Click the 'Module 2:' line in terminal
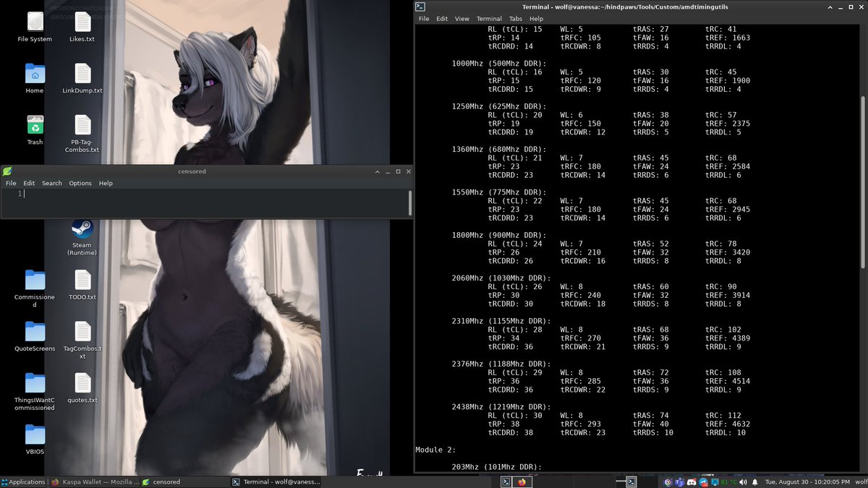Screen dimensions: 868x488 point(435,450)
